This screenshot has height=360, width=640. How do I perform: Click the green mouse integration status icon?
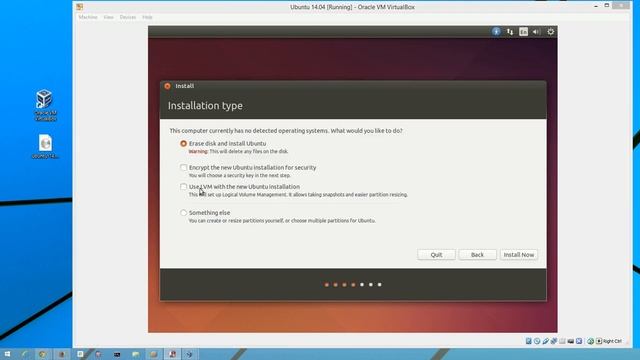pos(590,341)
